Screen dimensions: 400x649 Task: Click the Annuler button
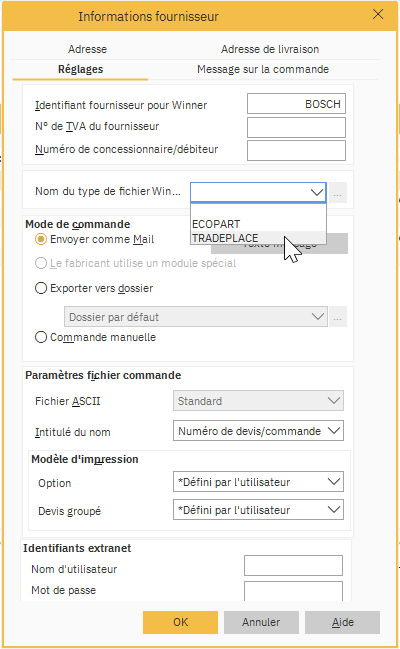click(x=261, y=622)
